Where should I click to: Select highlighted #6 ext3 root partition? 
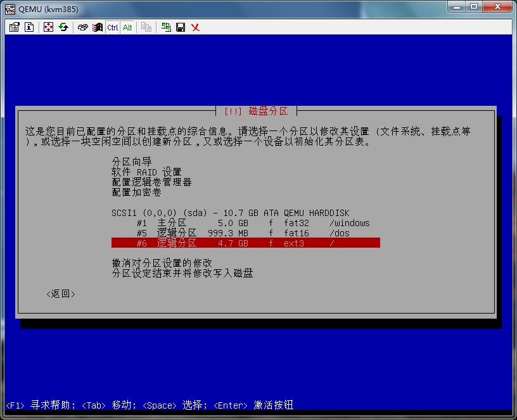pyautogui.click(x=246, y=243)
